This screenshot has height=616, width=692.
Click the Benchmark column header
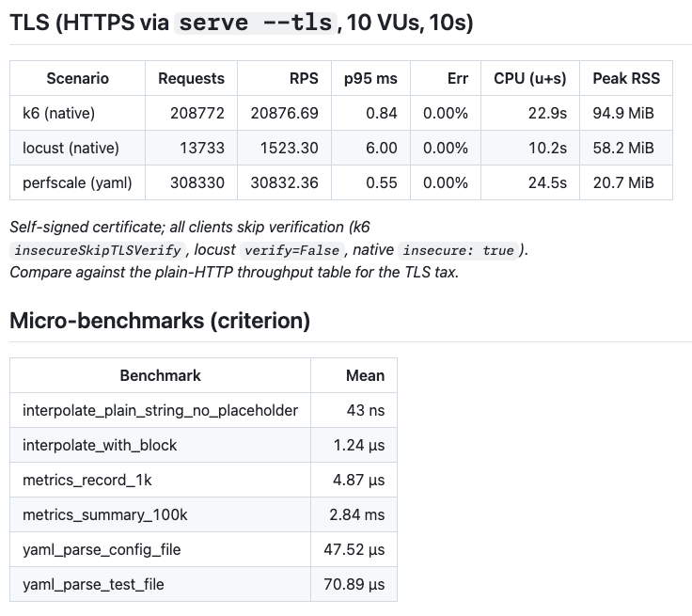point(160,375)
